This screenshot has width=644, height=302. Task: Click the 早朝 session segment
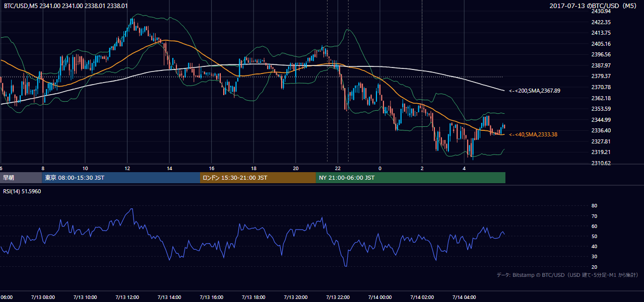tap(21, 178)
